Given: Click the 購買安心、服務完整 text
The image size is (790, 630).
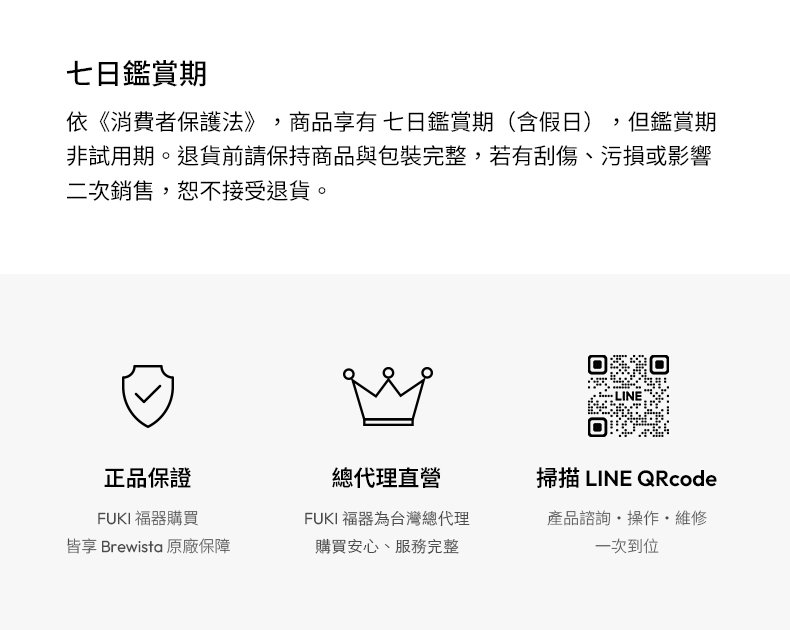Looking at the screenshot, I should (386, 546).
